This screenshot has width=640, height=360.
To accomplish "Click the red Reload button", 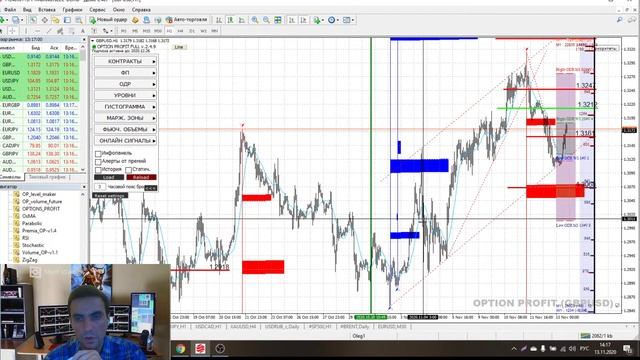I will pyautogui.click(x=141, y=178).
